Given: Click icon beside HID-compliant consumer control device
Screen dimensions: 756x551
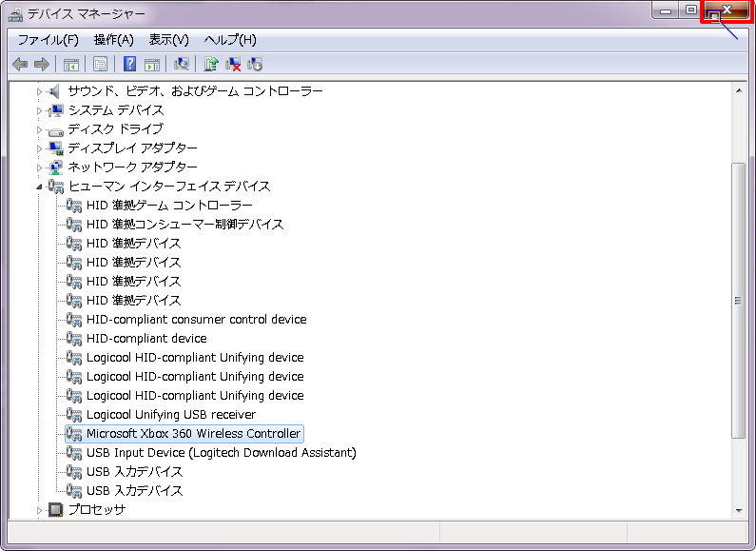Looking at the screenshot, I should tap(74, 320).
